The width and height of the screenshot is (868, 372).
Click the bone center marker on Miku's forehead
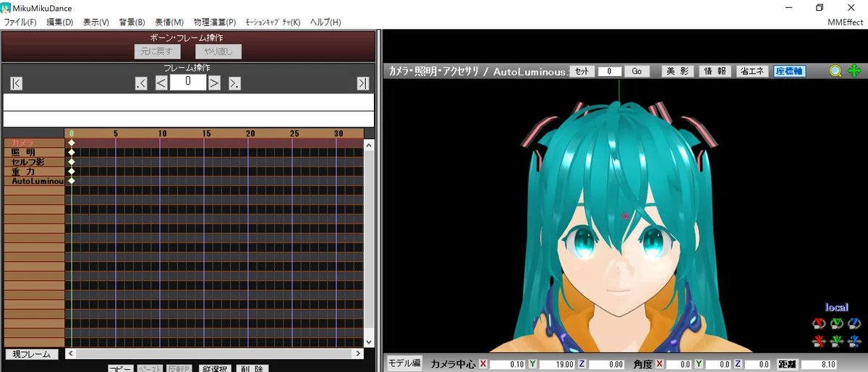point(625,216)
